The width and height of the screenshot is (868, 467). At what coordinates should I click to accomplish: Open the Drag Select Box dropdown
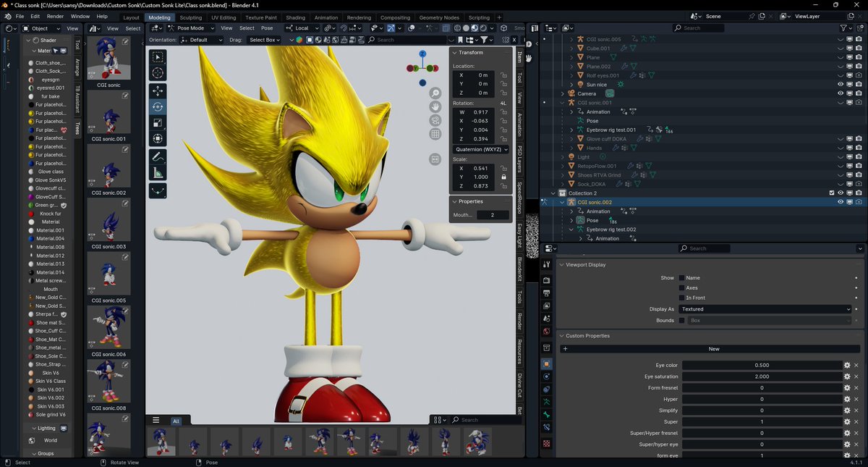click(x=264, y=40)
